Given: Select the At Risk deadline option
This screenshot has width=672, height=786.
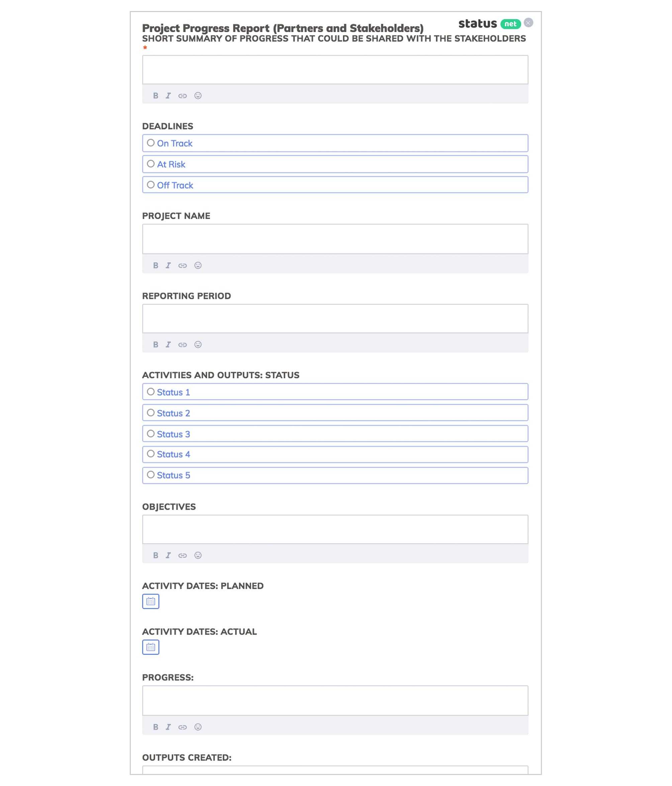Looking at the screenshot, I should click(x=151, y=163).
